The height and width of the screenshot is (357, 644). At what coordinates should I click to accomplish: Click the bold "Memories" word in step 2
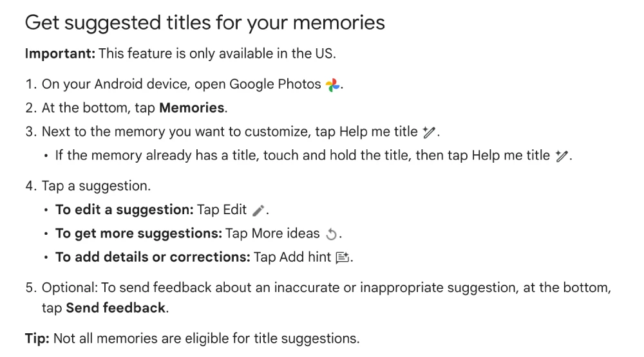192,108
